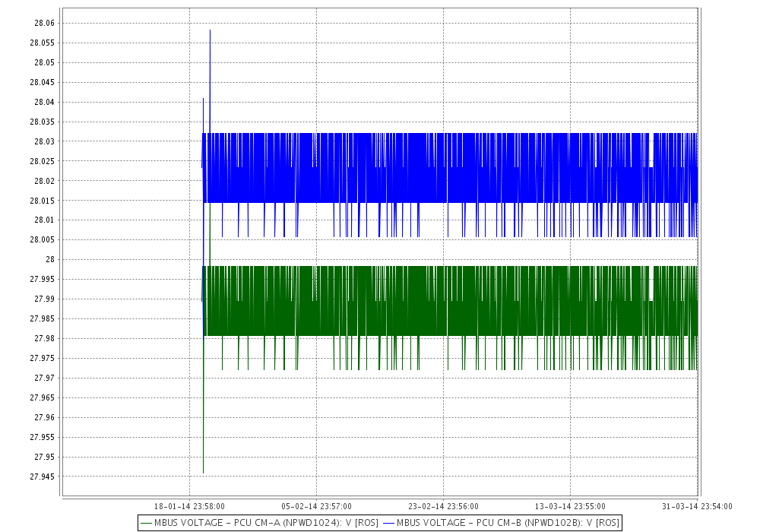
Task: Click y-axis value 28.035
Action: pos(43,122)
